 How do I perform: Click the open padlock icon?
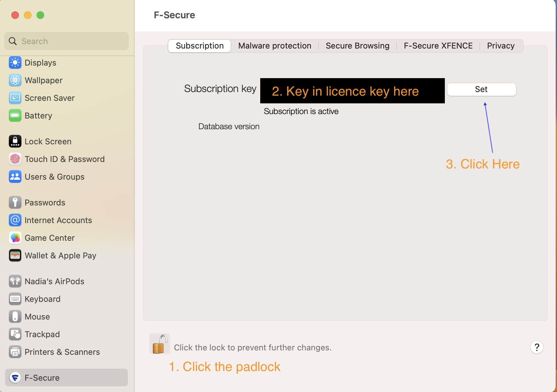coord(160,344)
